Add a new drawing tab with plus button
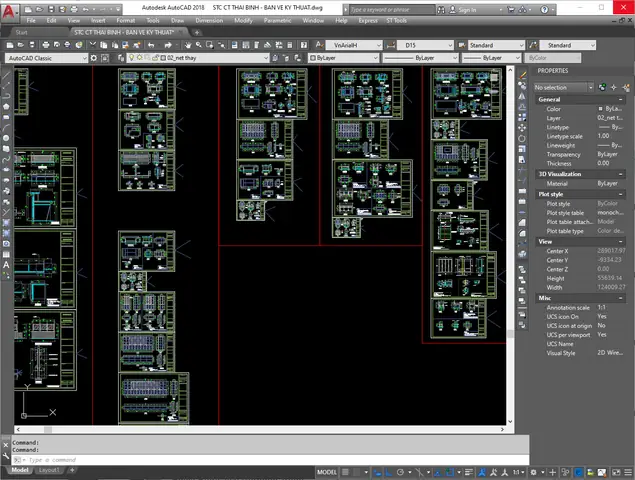Image resolution: width=635 pixels, height=480 pixels. 197,32
